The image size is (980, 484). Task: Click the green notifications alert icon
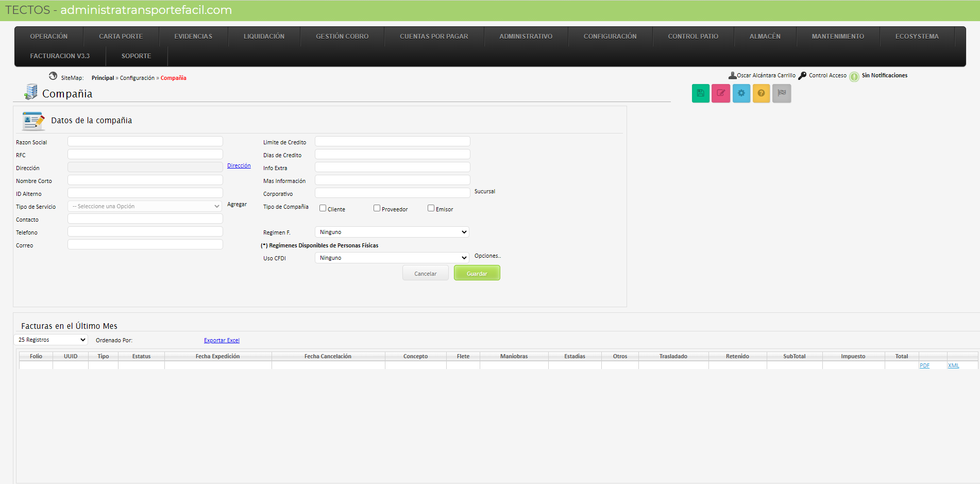pyautogui.click(x=854, y=77)
